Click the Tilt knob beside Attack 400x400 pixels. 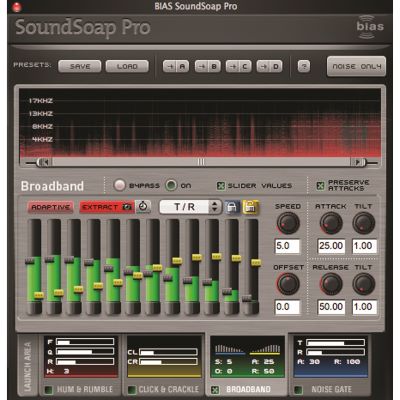tap(364, 223)
